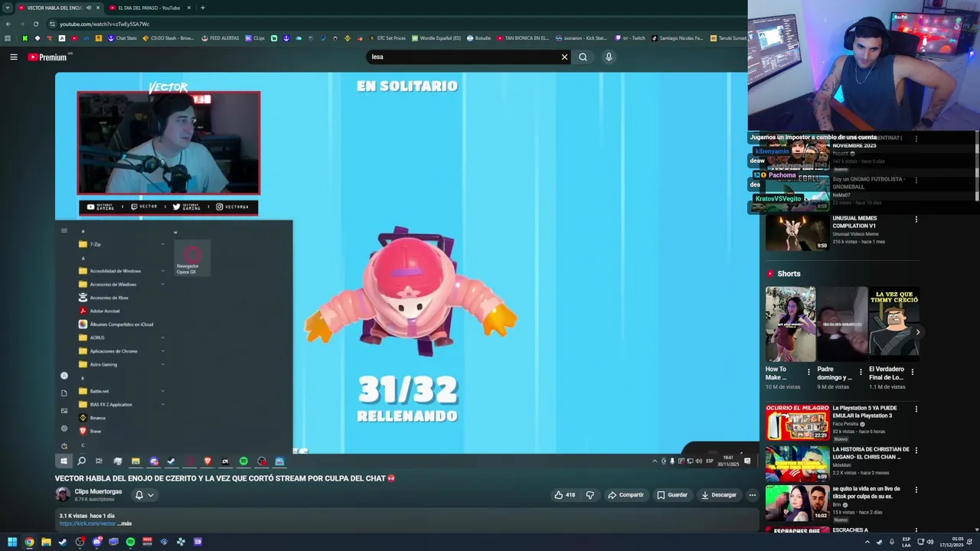The image size is (980, 551).
Task: Open the three-dot more actions menu below video
Action: click(752, 495)
